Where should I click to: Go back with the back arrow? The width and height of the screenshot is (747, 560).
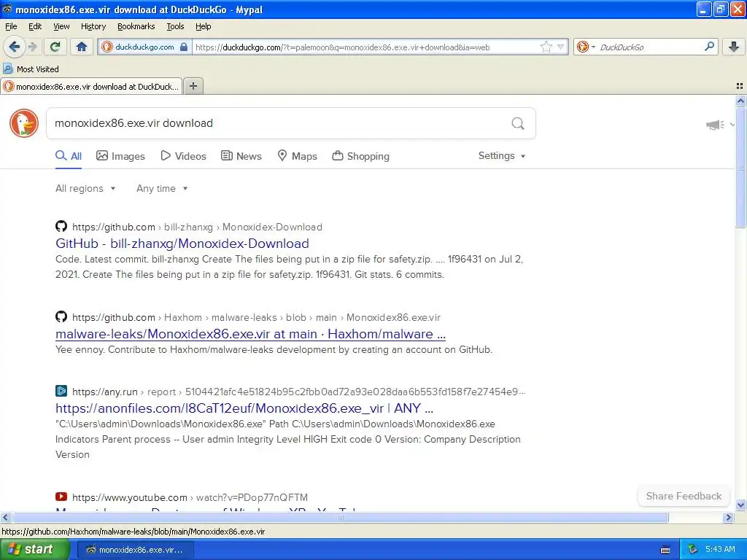pyautogui.click(x=15, y=47)
